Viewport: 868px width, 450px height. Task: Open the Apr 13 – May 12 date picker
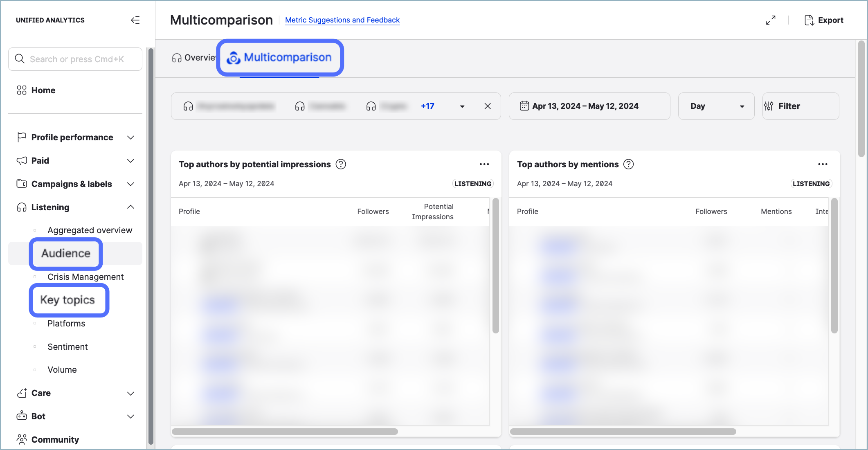(x=589, y=106)
